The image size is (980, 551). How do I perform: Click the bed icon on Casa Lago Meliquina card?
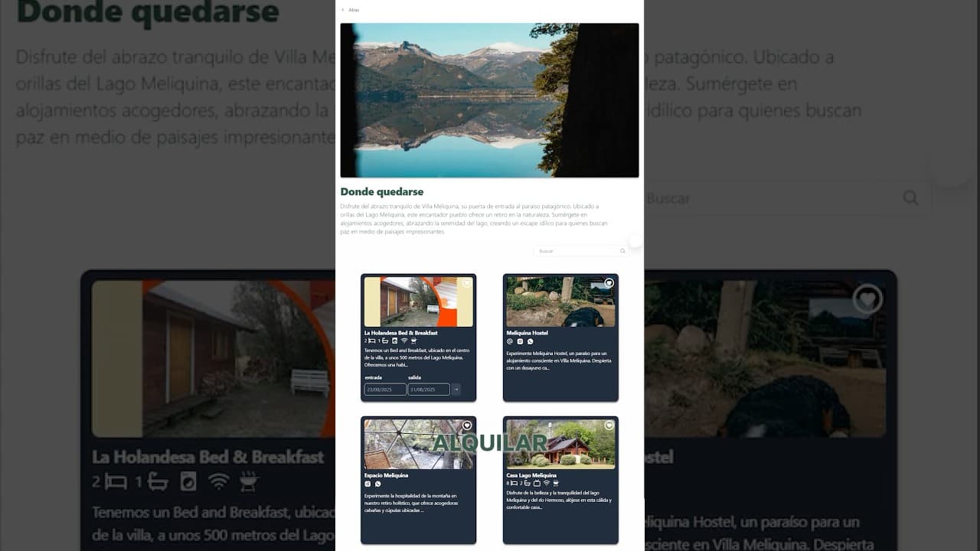point(514,484)
